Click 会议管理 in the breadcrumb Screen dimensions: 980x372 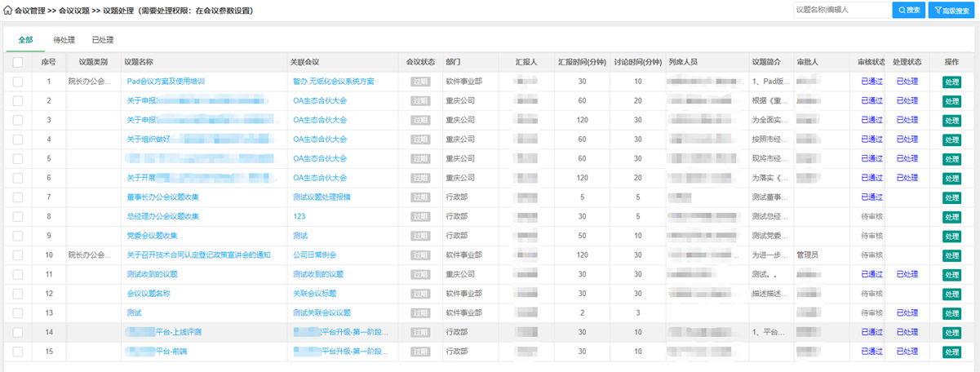click(x=29, y=11)
